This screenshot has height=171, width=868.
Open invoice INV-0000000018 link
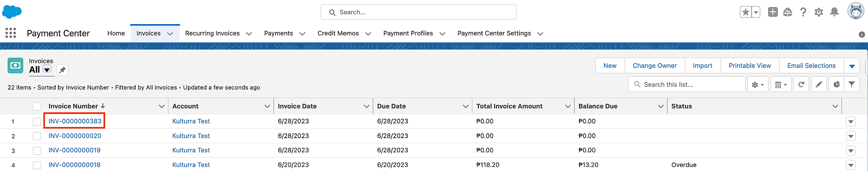pyautogui.click(x=75, y=165)
